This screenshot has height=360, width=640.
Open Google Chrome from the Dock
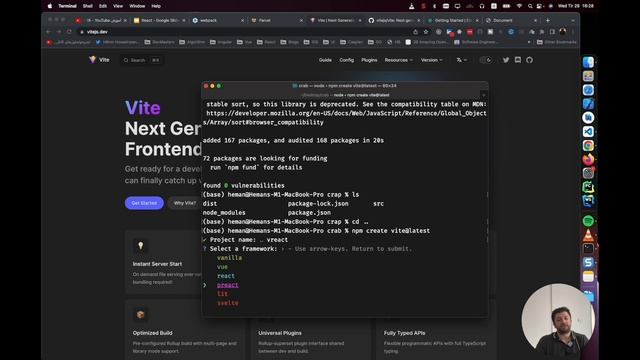pos(588,145)
